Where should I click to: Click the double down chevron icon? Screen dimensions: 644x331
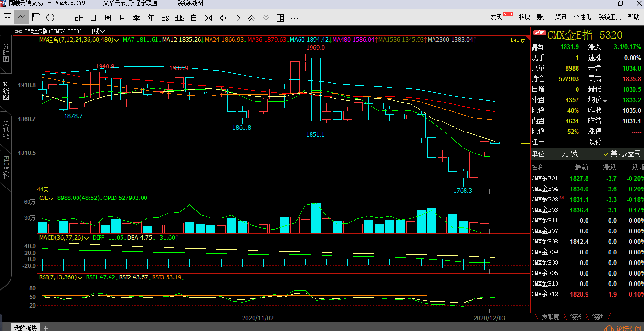click(266, 18)
